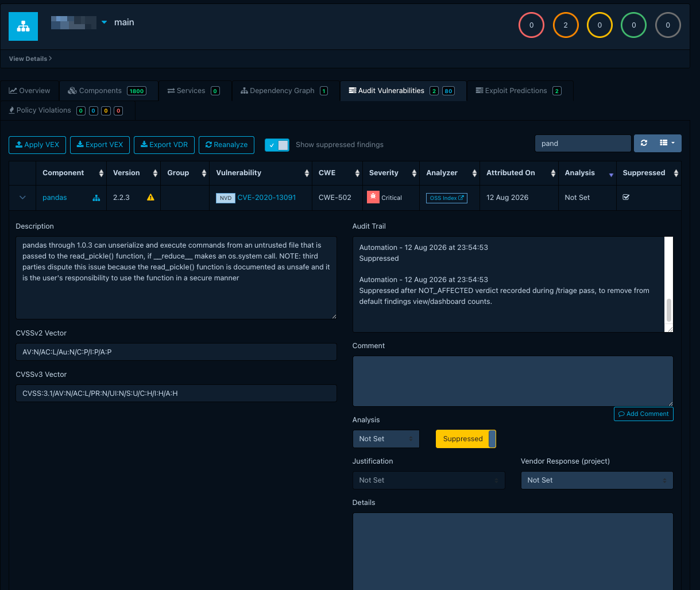Viewport: 700px width, 590px height.
Task: Sort by the Analyzer column sort arrows
Action: 474,173
